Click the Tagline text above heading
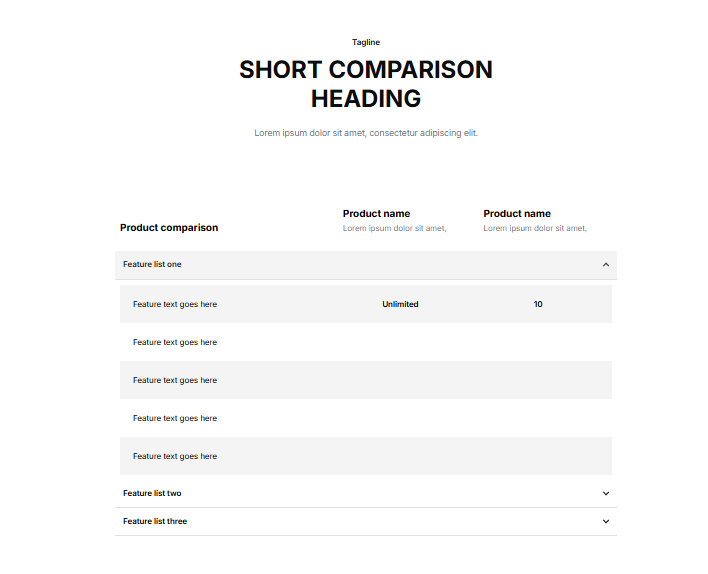Image resolution: width=708 pixels, height=574 pixels. (366, 42)
